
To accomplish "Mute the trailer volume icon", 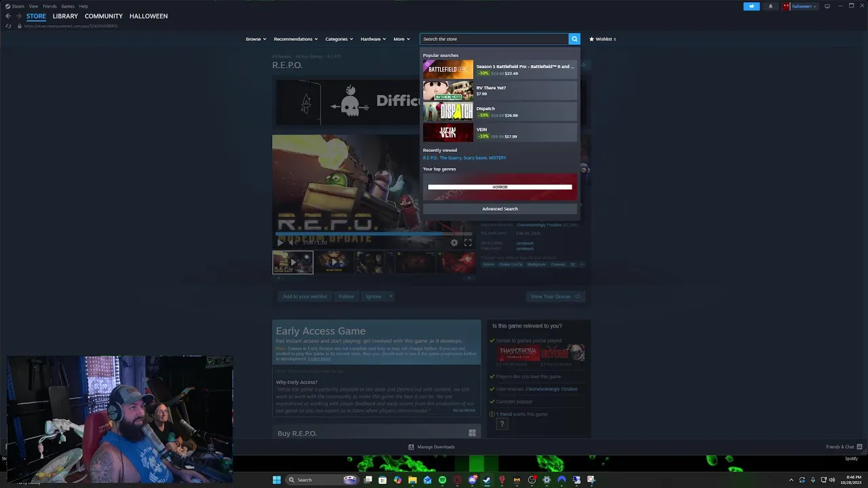I will pyautogui.click(x=294, y=242).
